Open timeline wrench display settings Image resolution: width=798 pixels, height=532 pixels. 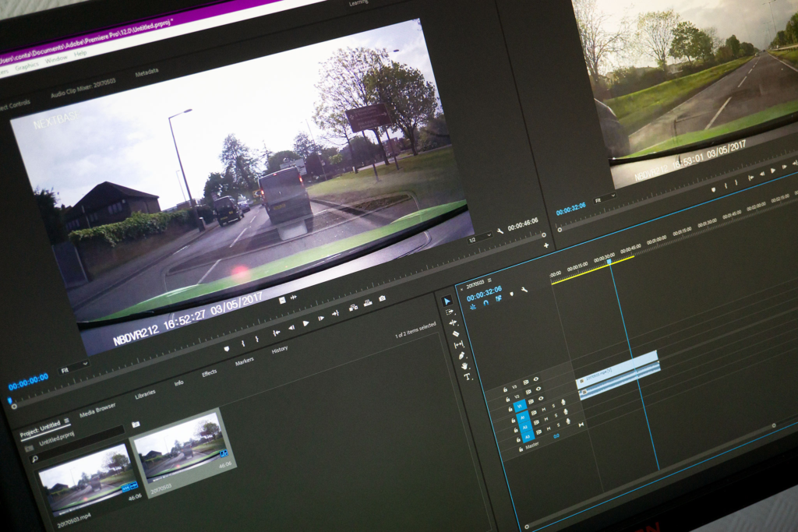tap(524, 290)
